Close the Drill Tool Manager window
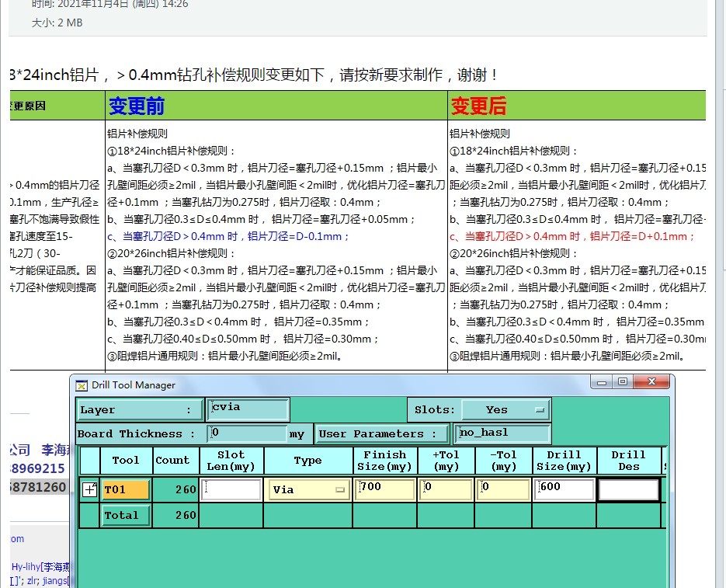The width and height of the screenshot is (726, 588). coord(652,382)
